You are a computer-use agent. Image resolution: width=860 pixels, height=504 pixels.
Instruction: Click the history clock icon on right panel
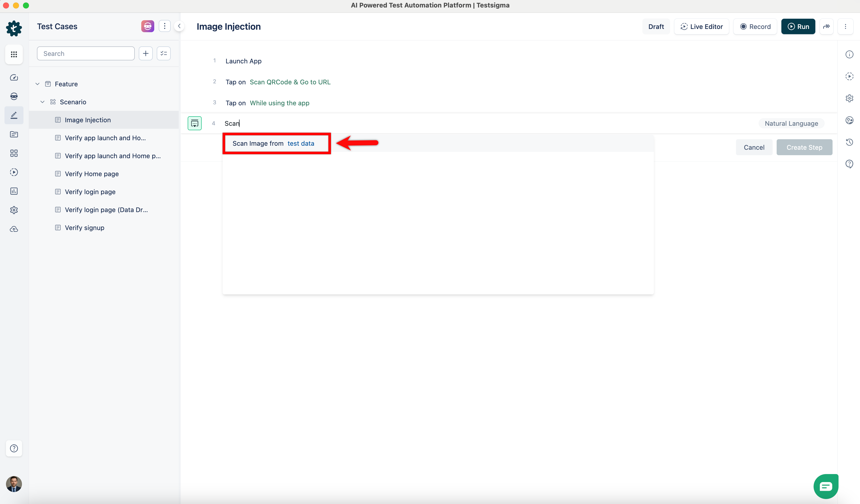click(x=849, y=142)
